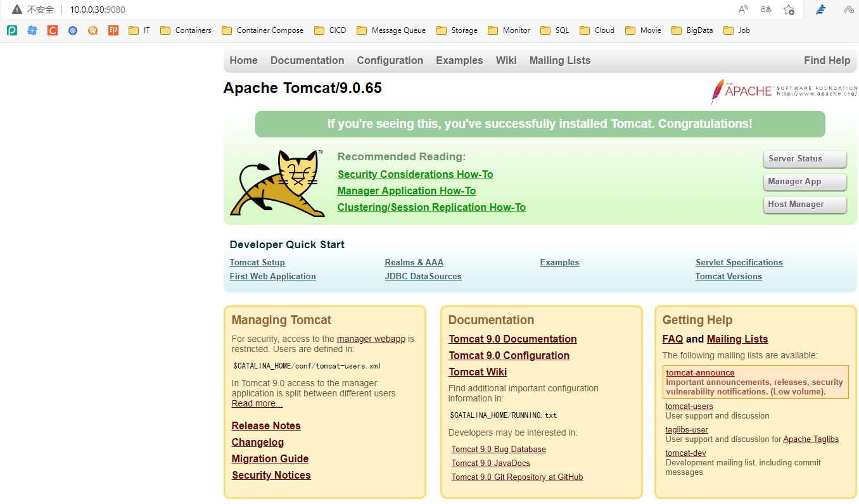
Task: Open Examples link under Developer Quick Start
Action: pyautogui.click(x=559, y=262)
